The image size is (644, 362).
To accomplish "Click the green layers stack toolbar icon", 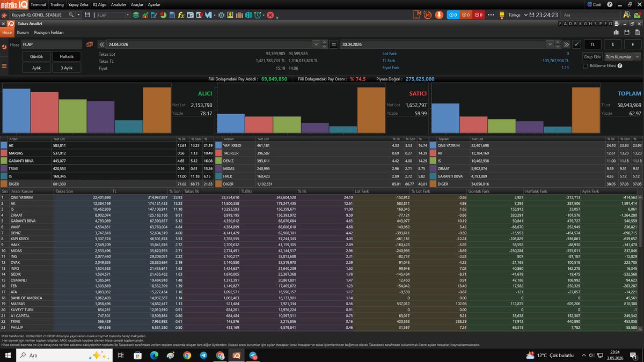I will 136,15.
